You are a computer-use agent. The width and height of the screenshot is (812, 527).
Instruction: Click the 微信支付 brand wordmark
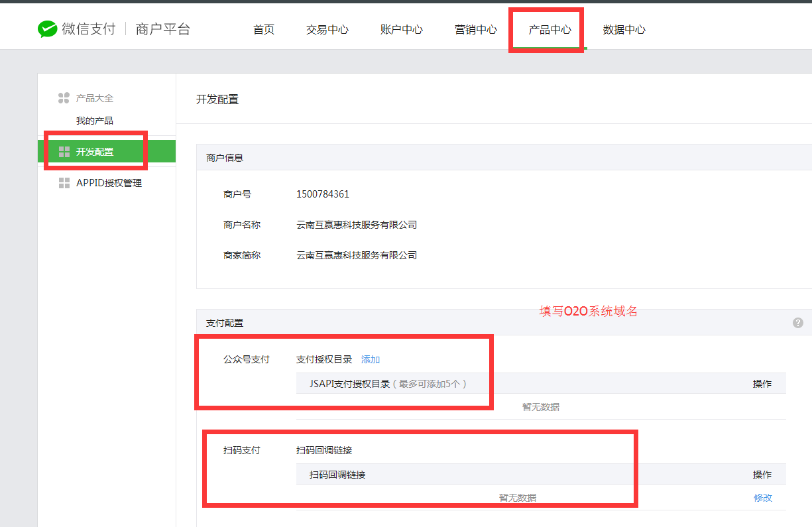click(88, 29)
